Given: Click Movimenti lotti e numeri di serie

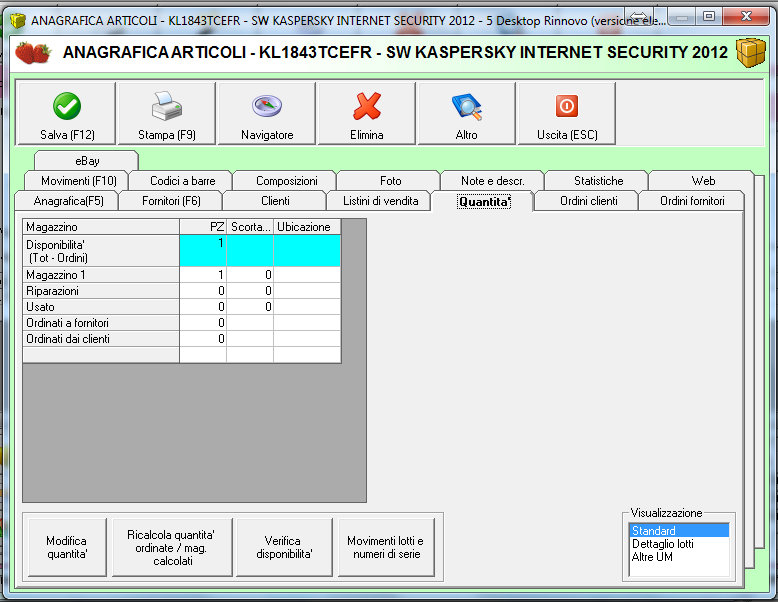Looking at the screenshot, I should pos(386,547).
